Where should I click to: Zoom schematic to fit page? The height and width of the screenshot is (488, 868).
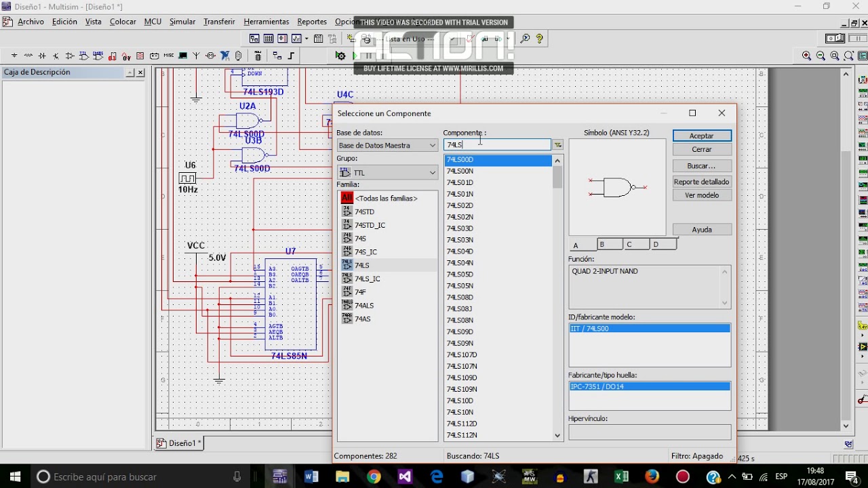point(849,56)
